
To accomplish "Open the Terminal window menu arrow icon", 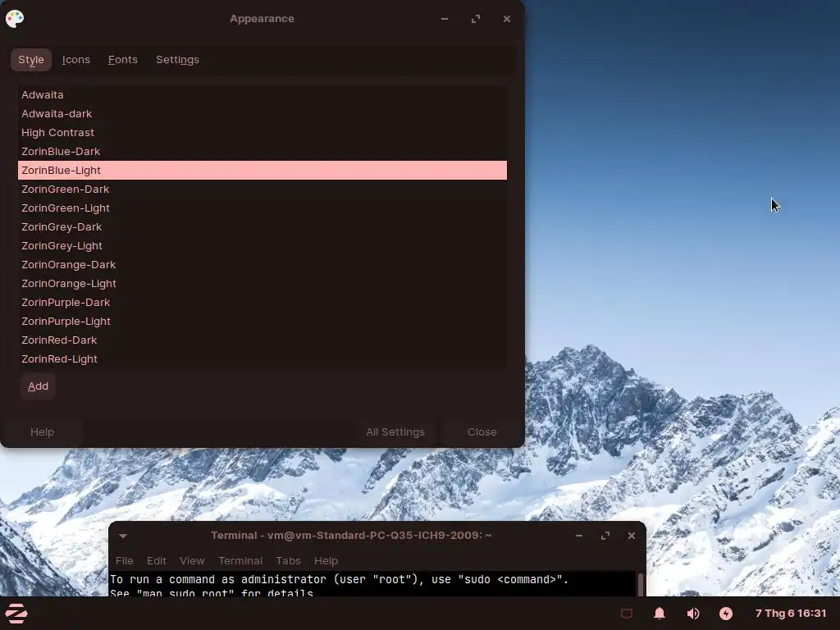I will click(x=123, y=535).
